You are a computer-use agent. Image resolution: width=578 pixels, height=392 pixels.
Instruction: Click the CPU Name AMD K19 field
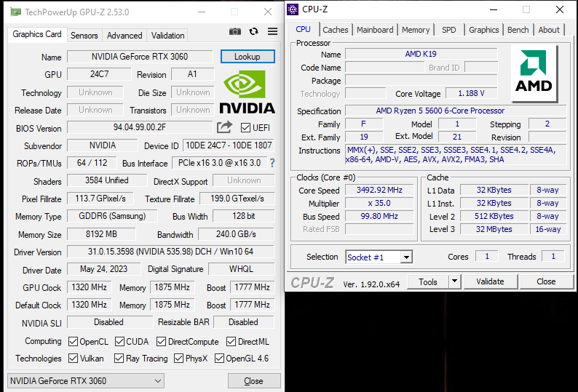(x=421, y=54)
